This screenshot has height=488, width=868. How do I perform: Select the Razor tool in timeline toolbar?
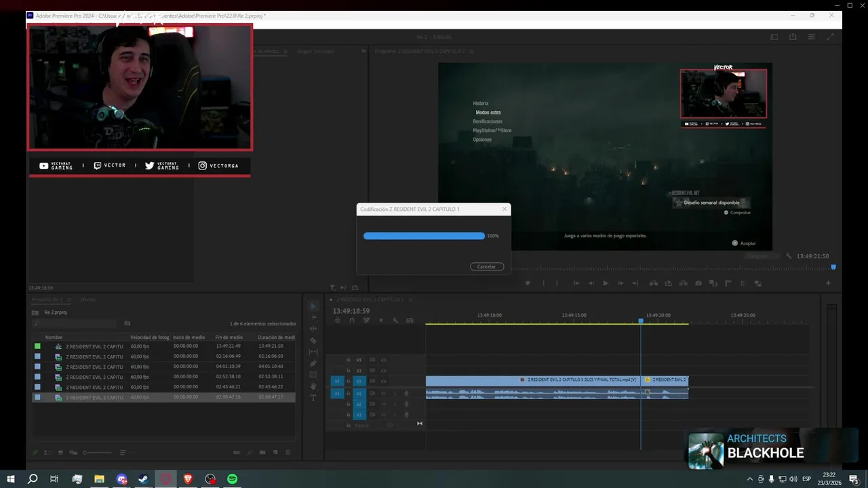[x=313, y=340]
